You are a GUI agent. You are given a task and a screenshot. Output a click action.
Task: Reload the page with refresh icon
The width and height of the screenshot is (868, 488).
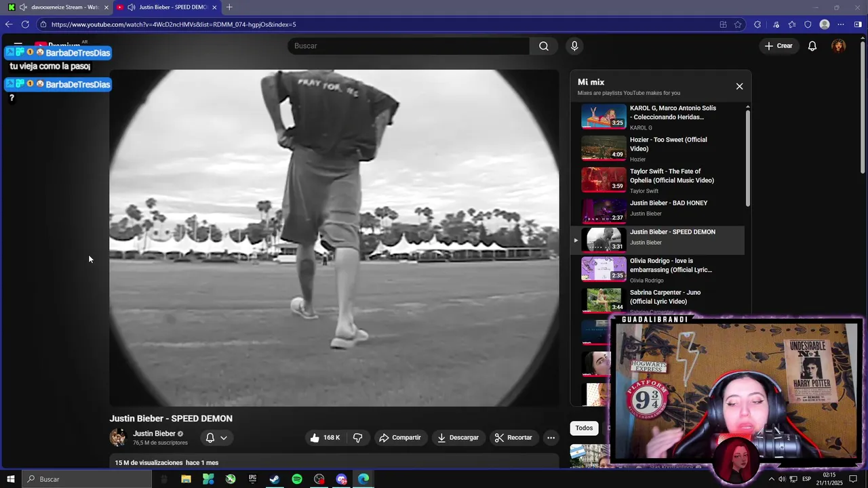(25, 24)
